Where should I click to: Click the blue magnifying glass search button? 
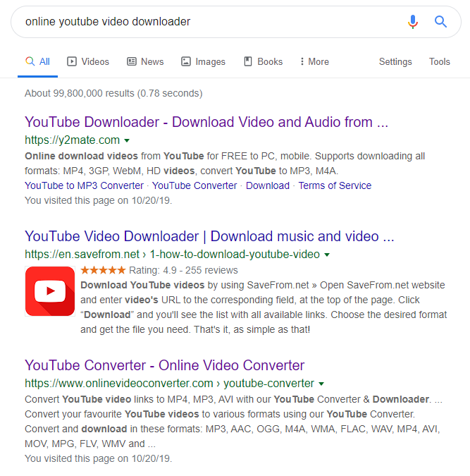tap(440, 22)
